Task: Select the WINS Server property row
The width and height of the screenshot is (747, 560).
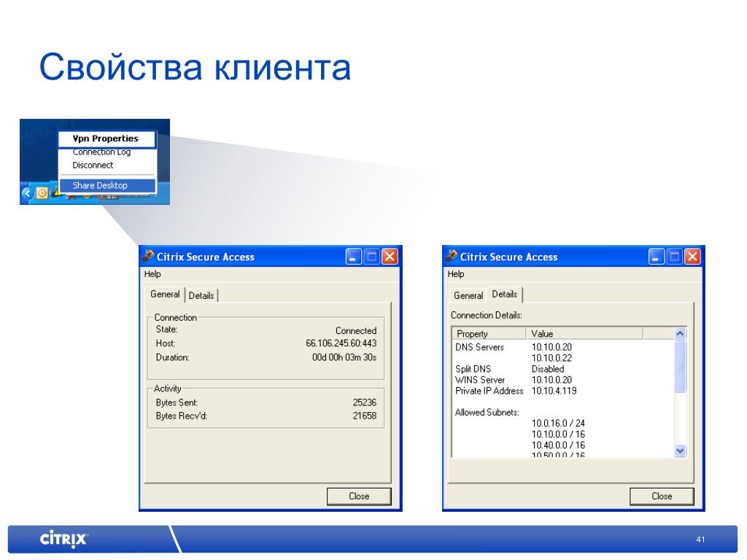Action: point(480,380)
